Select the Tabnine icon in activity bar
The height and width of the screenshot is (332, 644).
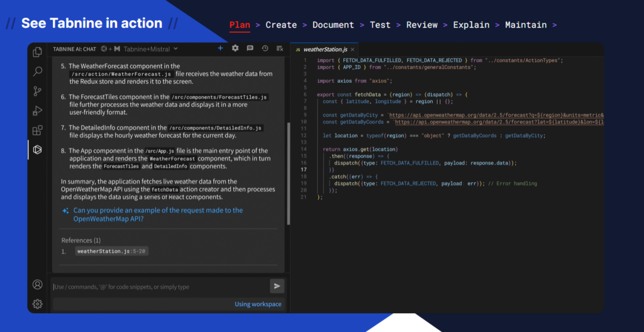tap(37, 150)
